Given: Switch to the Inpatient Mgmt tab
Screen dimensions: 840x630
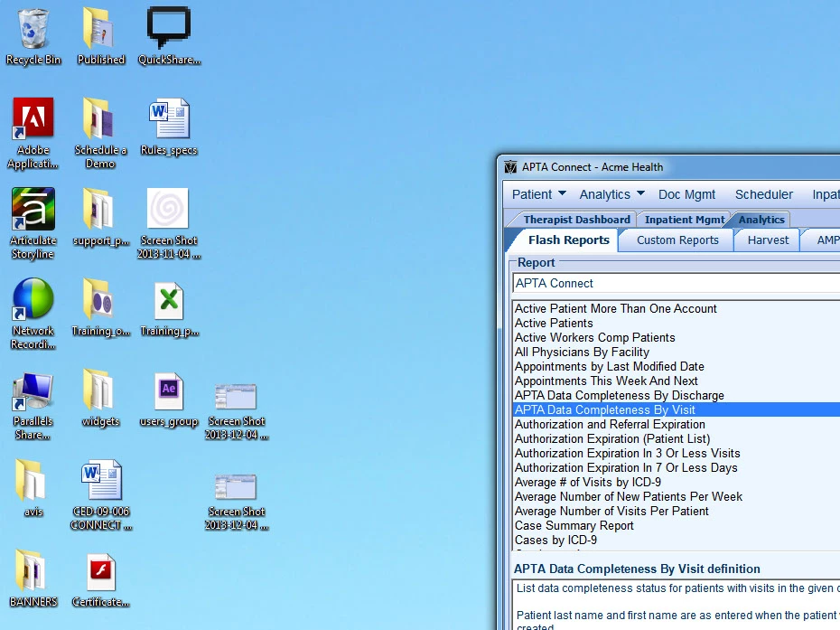Looking at the screenshot, I should point(684,220).
